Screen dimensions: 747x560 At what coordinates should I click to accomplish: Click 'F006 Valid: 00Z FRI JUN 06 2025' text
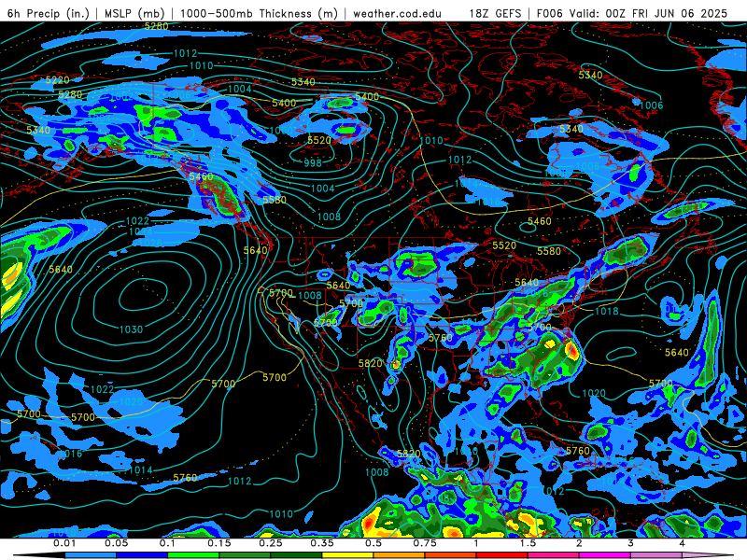(x=632, y=13)
